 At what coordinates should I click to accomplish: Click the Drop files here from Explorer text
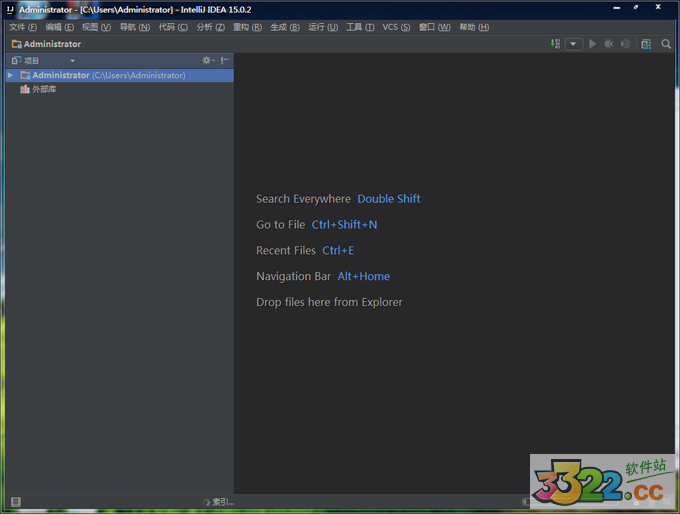coord(329,302)
